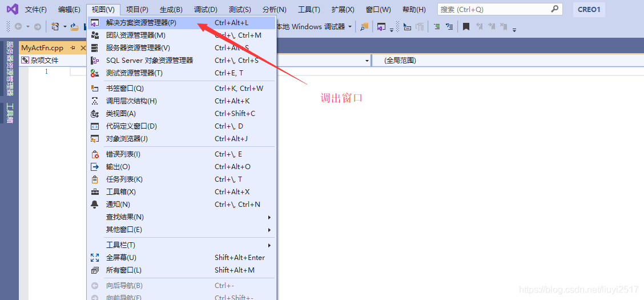Image resolution: width=644 pixels, height=300 pixels.
Task: Click the 团队资源管理器 icon in menu
Action: pos(95,35)
